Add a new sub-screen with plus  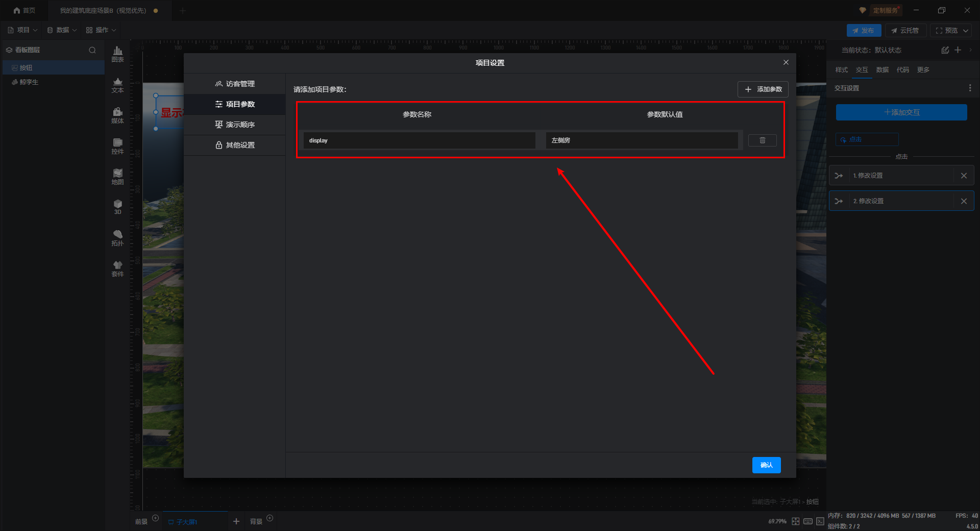point(236,521)
